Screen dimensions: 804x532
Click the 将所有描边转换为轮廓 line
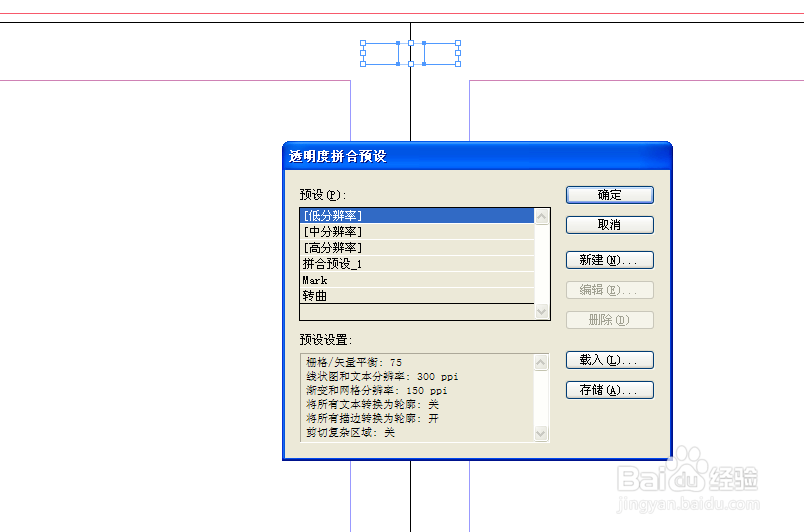(x=372, y=418)
